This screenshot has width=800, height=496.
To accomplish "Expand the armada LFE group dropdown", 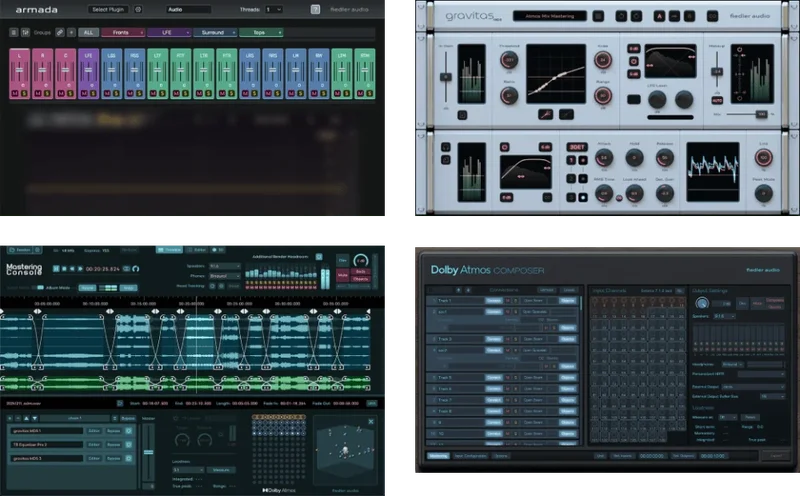I will tap(188, 32).
